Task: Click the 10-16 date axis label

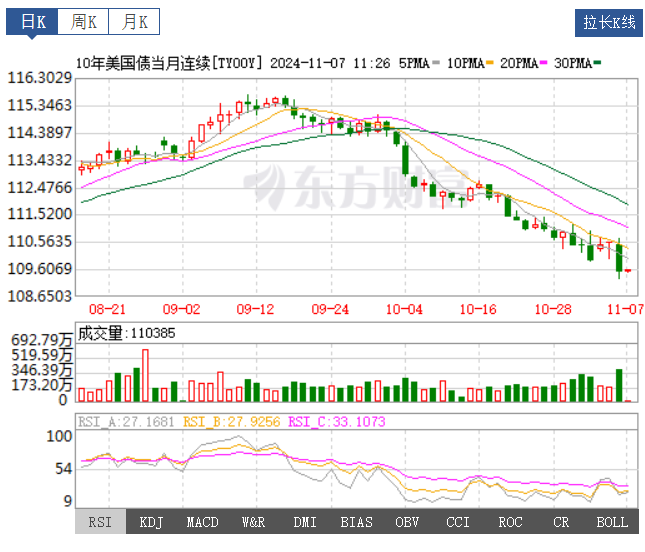Action: pos(478,309)
